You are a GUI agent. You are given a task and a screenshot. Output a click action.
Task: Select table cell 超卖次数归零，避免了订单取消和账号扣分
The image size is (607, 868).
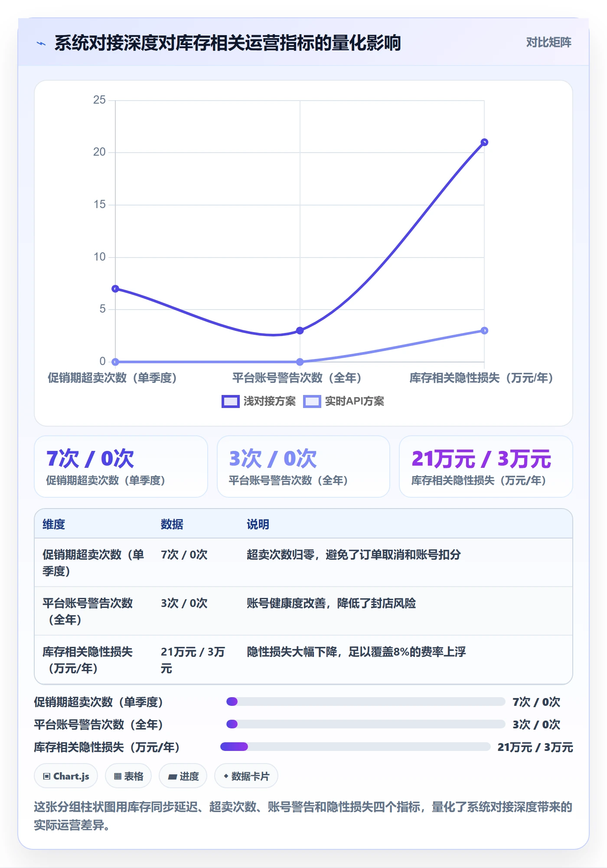pyautogui.click(x=354, y=555)
